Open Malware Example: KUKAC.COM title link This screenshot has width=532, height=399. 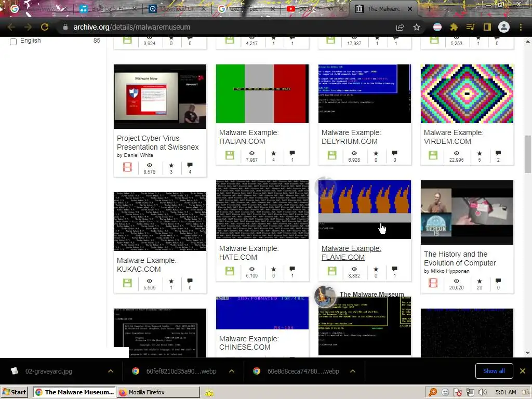[x=147, y=264]
